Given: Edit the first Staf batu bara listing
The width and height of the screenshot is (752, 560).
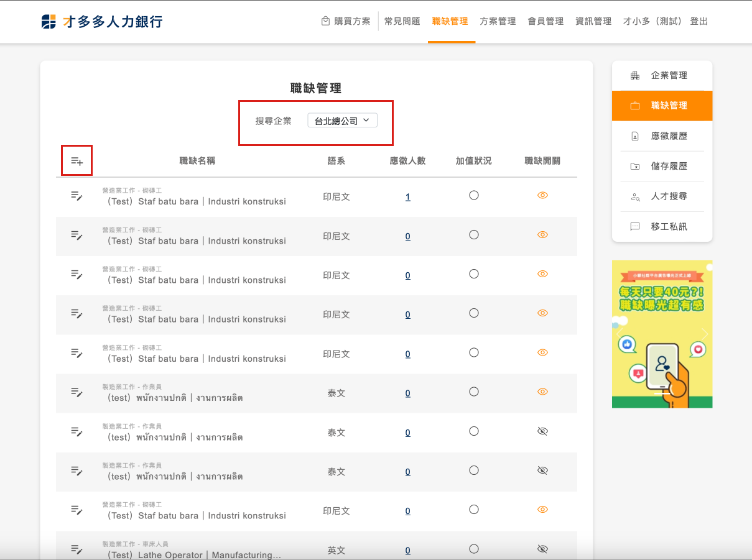Looking at the screenshot, I should click(77, 196).
